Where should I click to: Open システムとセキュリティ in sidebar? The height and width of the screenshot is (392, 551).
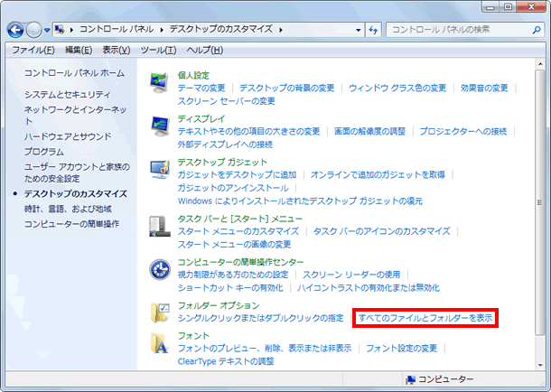pyautogui.click(x=67, y=95)
